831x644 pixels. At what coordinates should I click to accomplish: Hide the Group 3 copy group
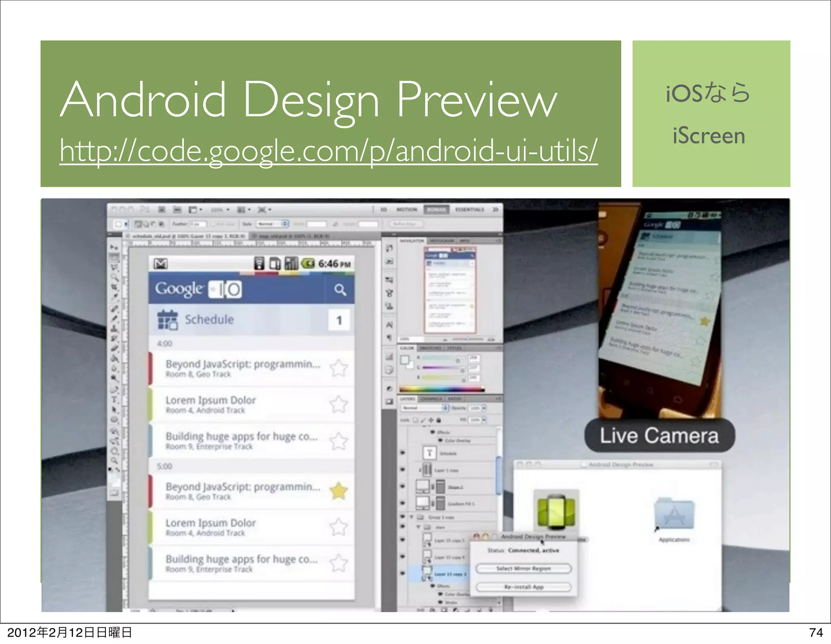tap(403, 516)
